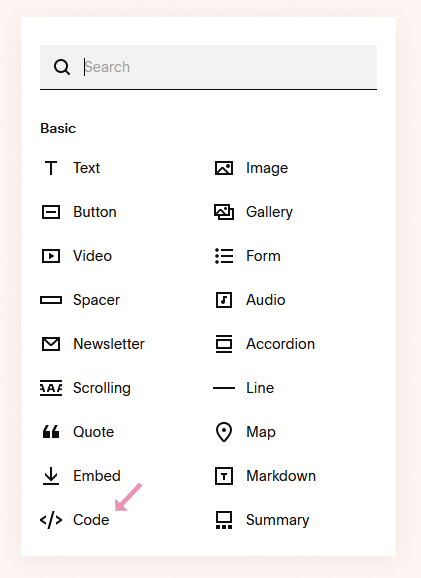Select the Map block pin icon
This screenshot has height=578, width=421.
[x=224, y=432]
